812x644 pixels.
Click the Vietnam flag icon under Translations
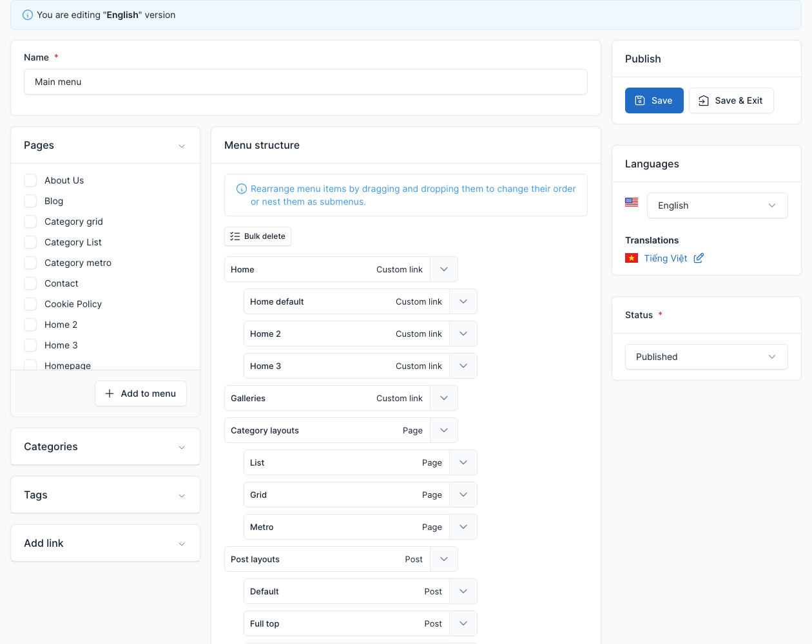tap(632, 258)
